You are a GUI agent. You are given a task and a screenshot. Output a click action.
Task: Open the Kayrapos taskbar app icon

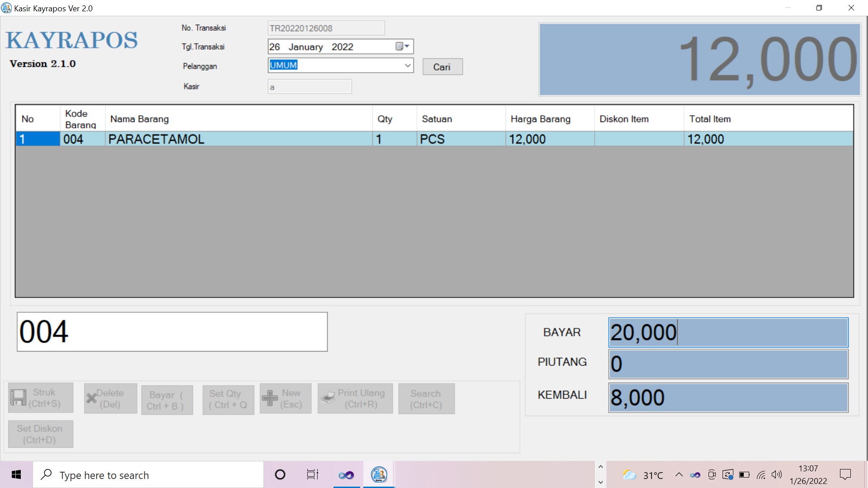point(379,474)
